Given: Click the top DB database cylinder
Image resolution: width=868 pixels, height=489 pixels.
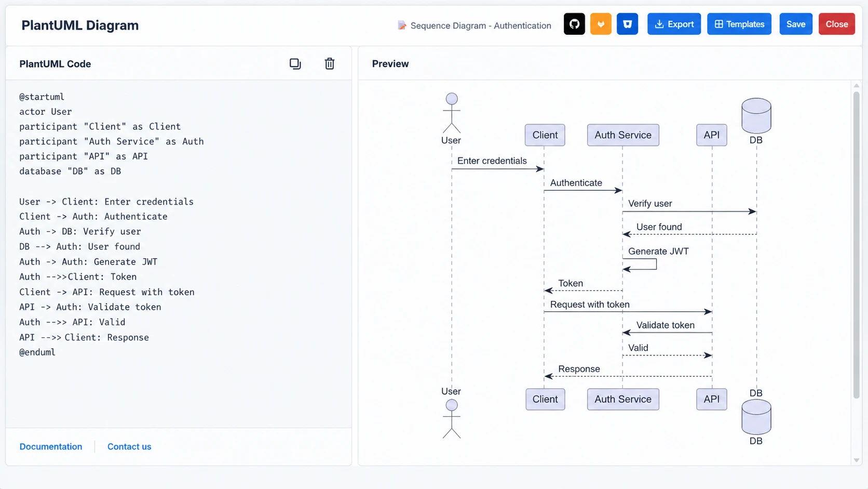Looking at the screenshot, I should 756,115.
